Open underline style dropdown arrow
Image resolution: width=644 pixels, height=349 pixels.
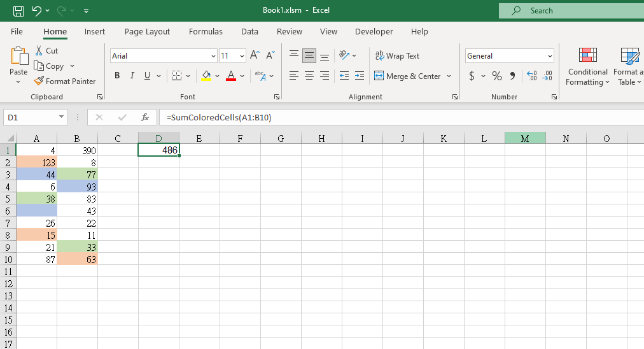158,76
